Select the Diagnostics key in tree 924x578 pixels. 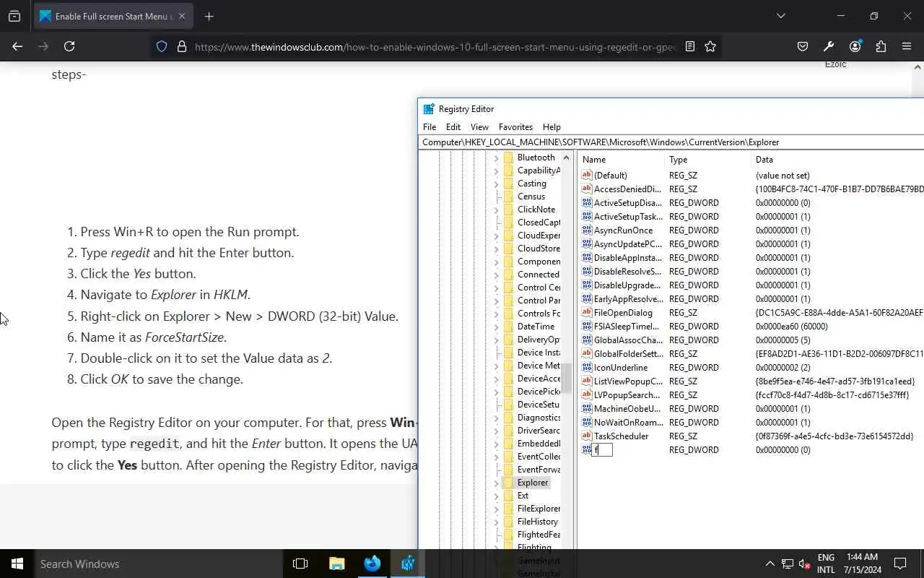coord(539,418)
